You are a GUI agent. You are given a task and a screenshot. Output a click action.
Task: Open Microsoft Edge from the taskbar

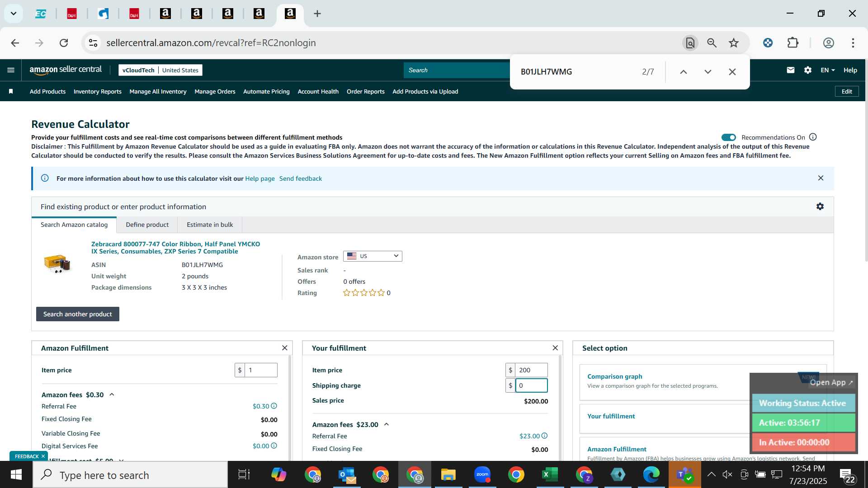pos(651,475)
